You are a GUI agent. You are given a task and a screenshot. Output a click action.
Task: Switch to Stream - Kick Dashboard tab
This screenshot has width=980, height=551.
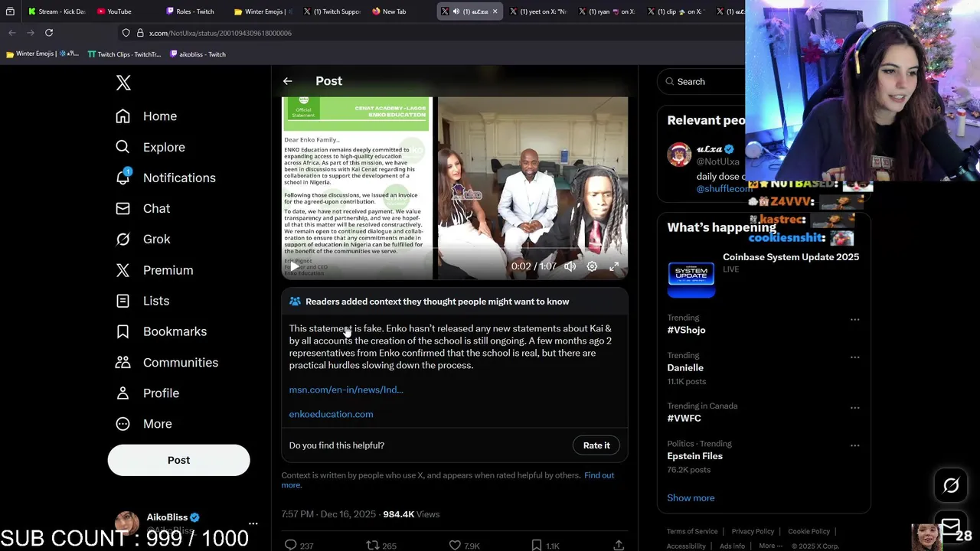tap(57, 11)
